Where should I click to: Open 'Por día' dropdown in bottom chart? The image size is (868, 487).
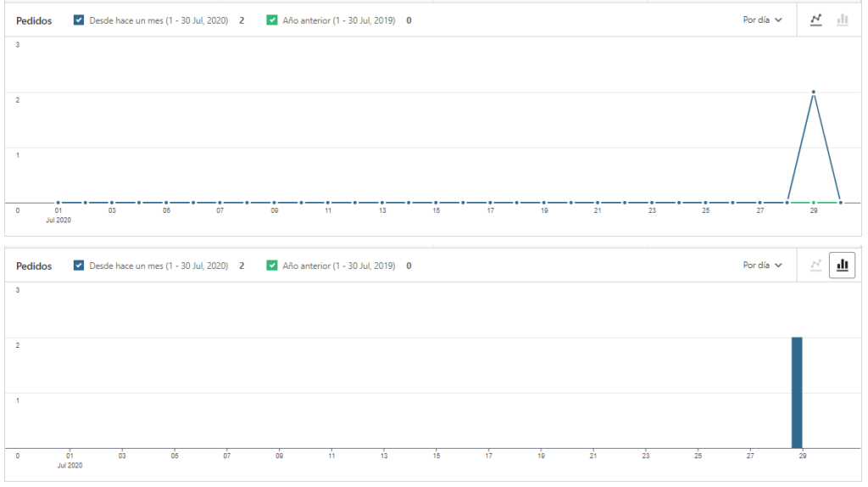click(x=762, y=266)
